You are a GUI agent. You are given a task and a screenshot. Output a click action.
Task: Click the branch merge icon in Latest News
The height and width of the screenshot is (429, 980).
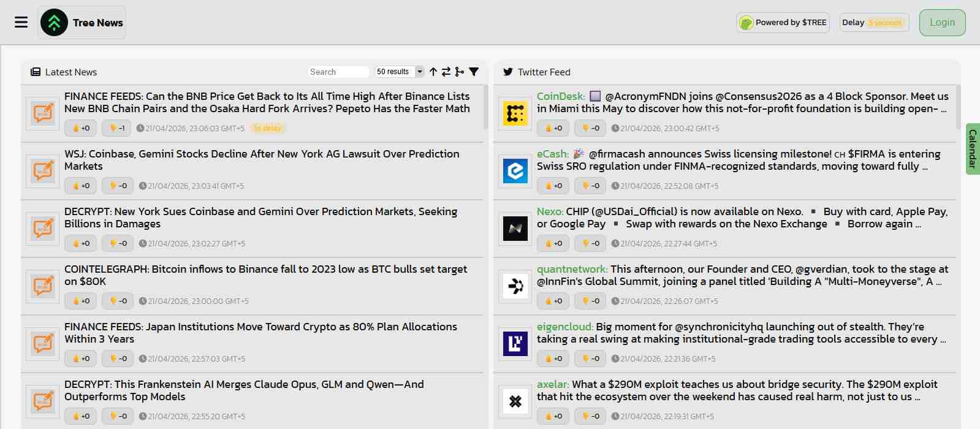click(x=460, y=72)
